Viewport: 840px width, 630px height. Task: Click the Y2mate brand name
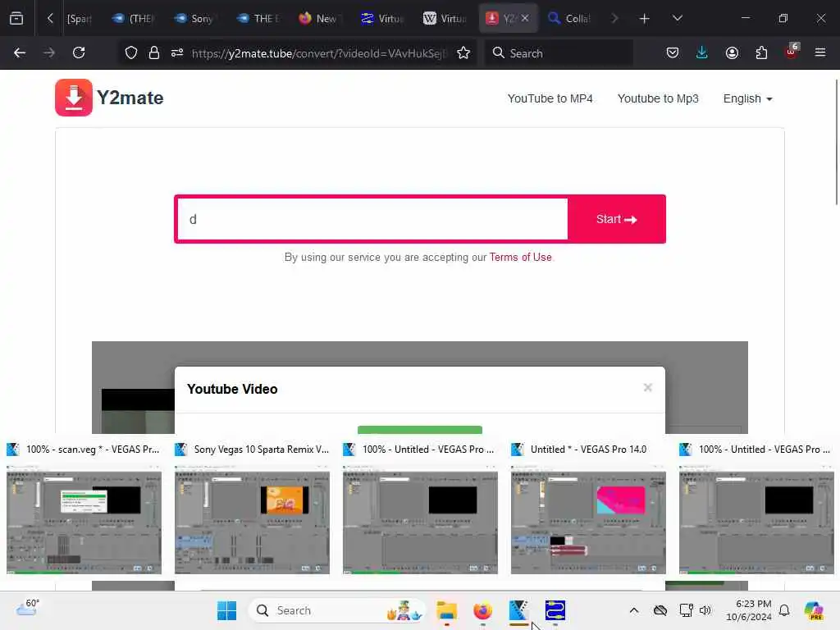coord(130,98)
